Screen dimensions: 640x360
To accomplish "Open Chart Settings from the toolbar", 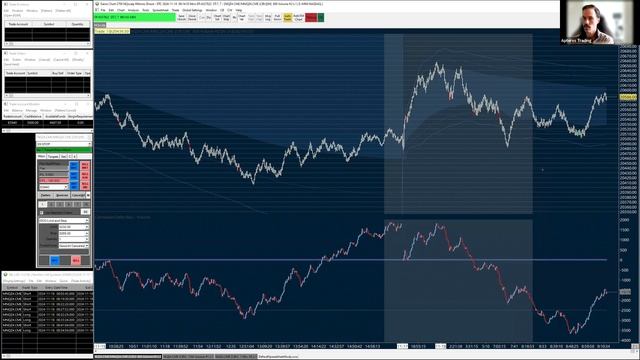I will 217,18.
